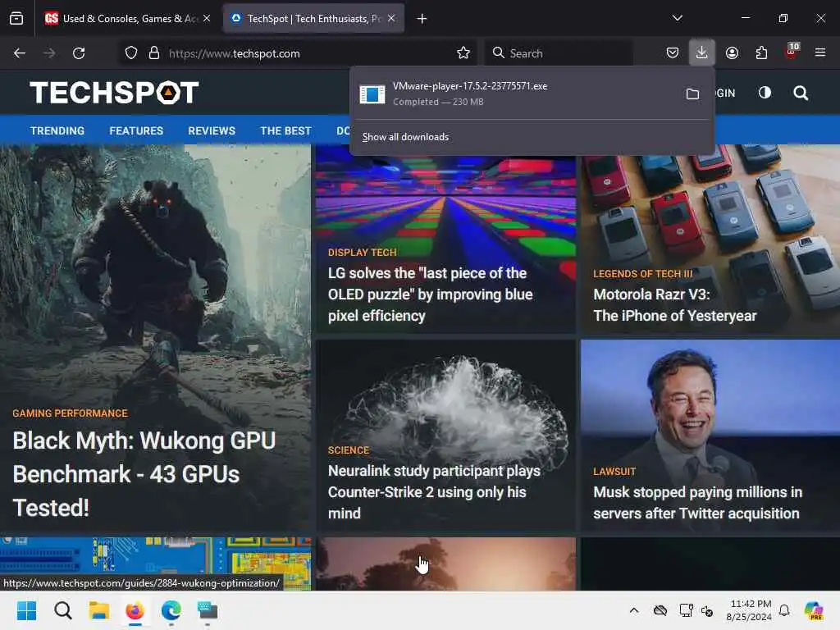Viewport: 840px width, 630px height.
Task: Open the Features section
Action: pyautogui.click(x=136, y=130)
